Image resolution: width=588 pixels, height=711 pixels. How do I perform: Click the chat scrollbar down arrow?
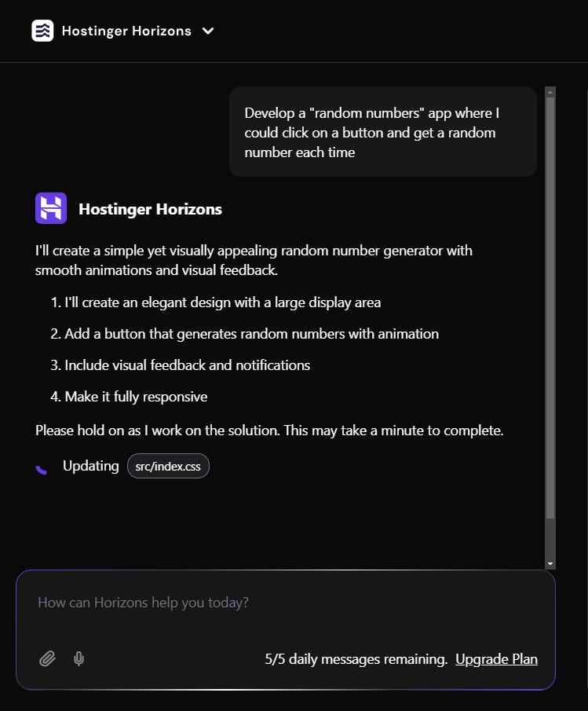[550, 563]
